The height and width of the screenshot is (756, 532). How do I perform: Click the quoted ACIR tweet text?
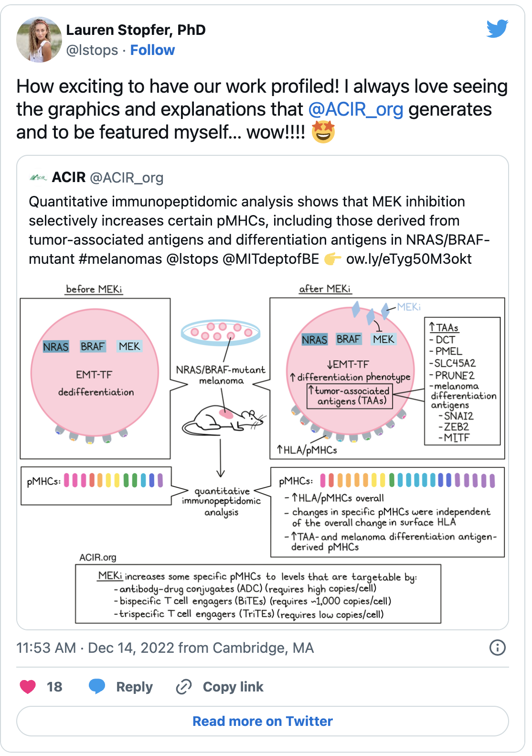259,230
